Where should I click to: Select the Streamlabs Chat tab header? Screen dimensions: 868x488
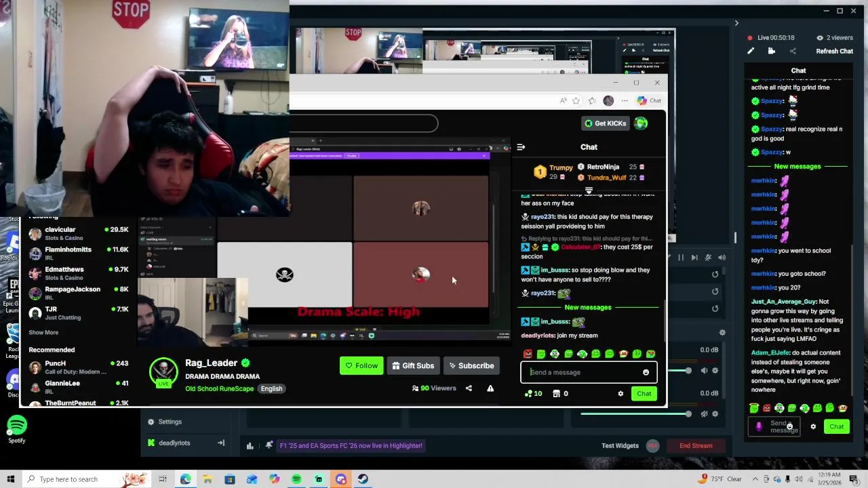798,70
